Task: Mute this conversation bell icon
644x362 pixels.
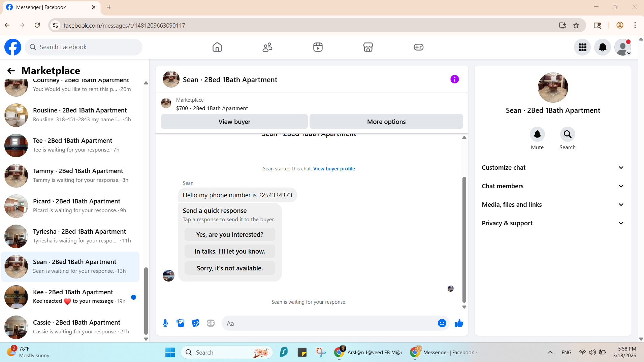Action: click(x=537, y=134)
